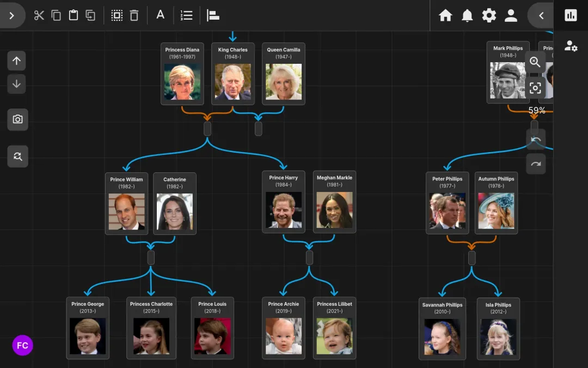The image size is (588, 368).
Task: Go to home icon
Action: (x=445, y=16)
